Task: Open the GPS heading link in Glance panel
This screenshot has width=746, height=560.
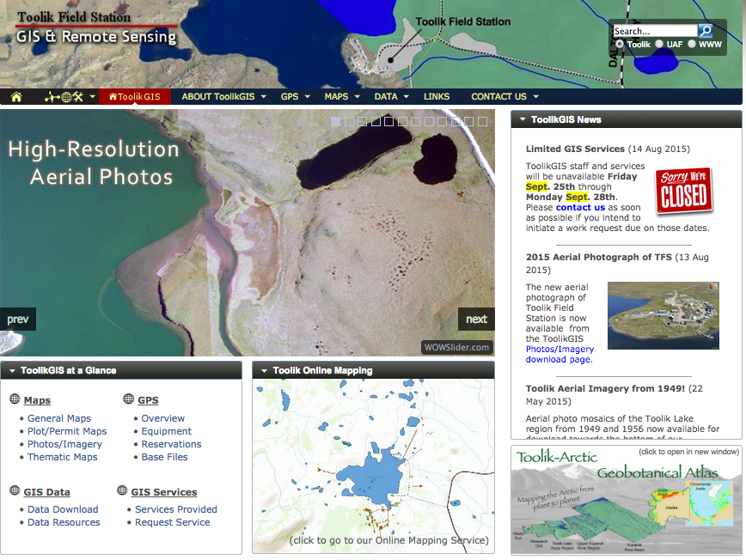Action: [148, 400]
